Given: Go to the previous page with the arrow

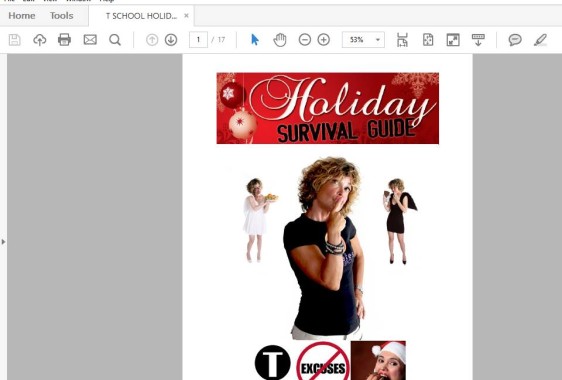Looking at the screenshot, I should point(152,40).
